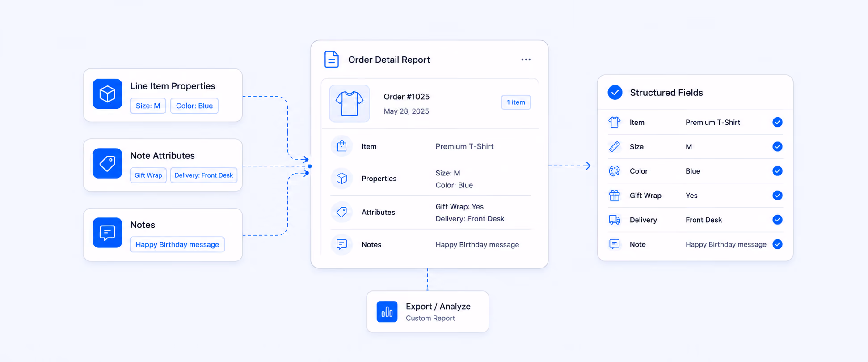Click the gift icon beside Gift Wrap field

coord(615,195)
